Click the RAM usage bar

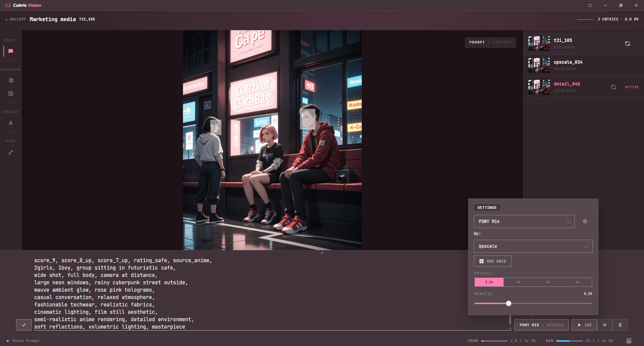tap(569, 341)
